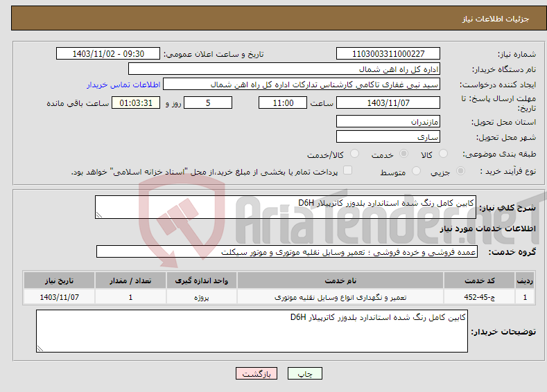The height and width of the screenshot is (392, 547).
Task: Click the کد خدمت column header
Action: (x=479, y=280)
